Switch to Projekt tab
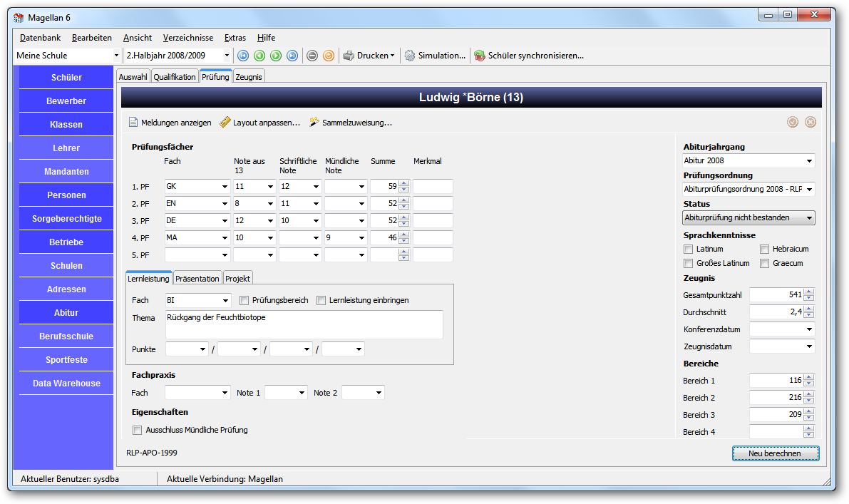The height and width of the screenshot is (504, 849). coord(237,278)
